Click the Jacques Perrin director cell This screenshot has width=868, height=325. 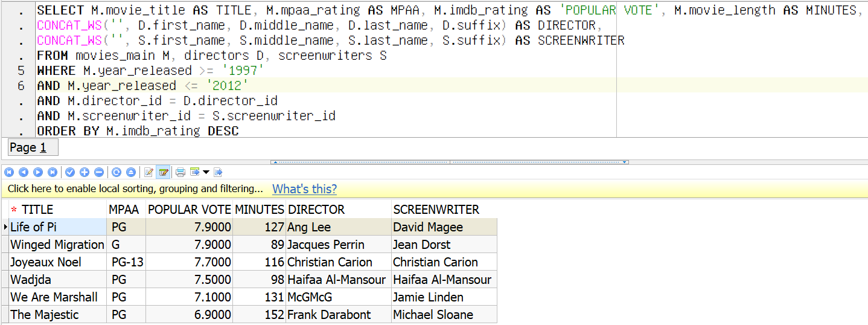(338, 245)
